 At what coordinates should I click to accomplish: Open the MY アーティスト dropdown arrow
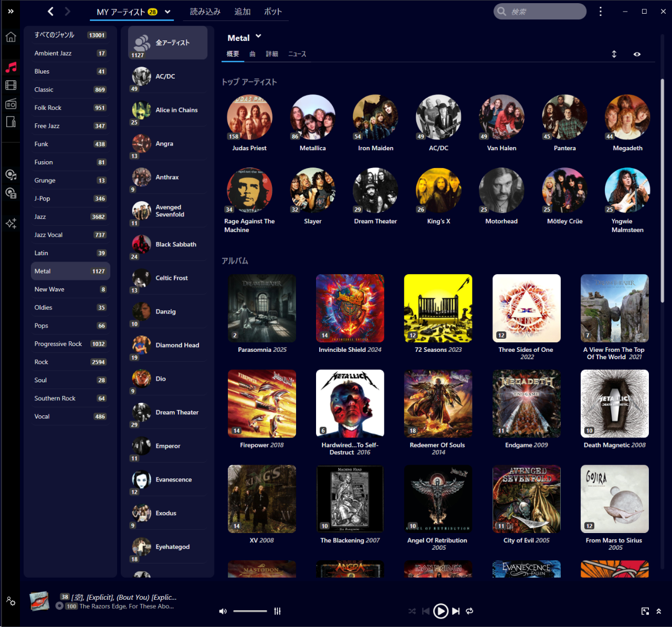point(167,12)
